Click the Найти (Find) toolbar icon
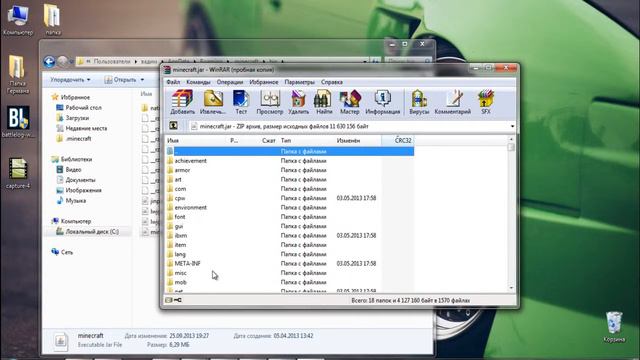This screenshot has height=360, width=640. point(324,102)
